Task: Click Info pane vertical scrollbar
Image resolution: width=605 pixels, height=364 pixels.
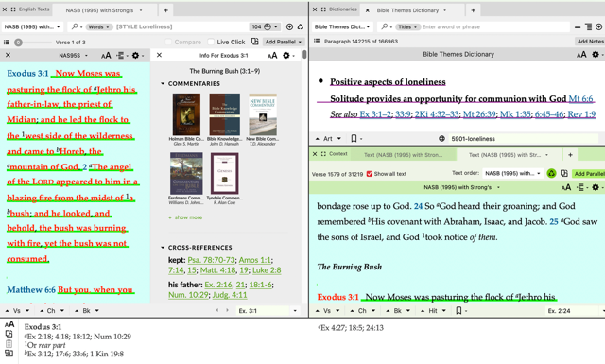Action: tap(304, 54)
